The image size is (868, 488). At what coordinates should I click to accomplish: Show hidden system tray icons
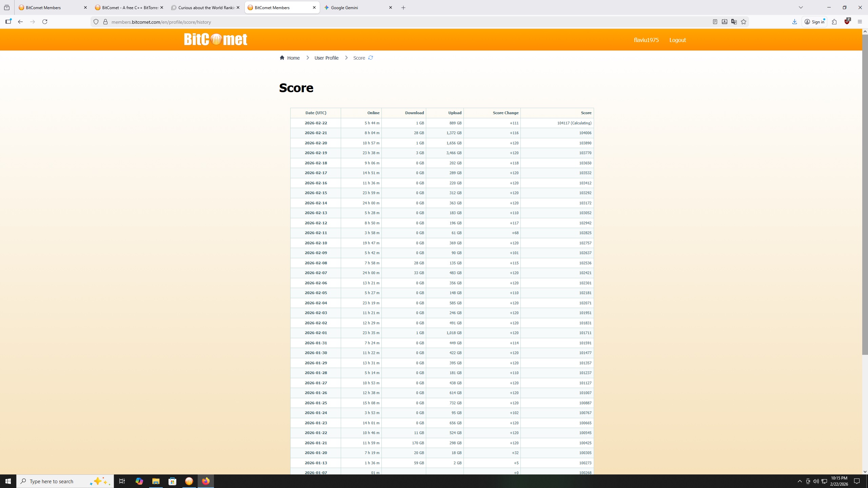pyautogui.click(x=800, y=481)
